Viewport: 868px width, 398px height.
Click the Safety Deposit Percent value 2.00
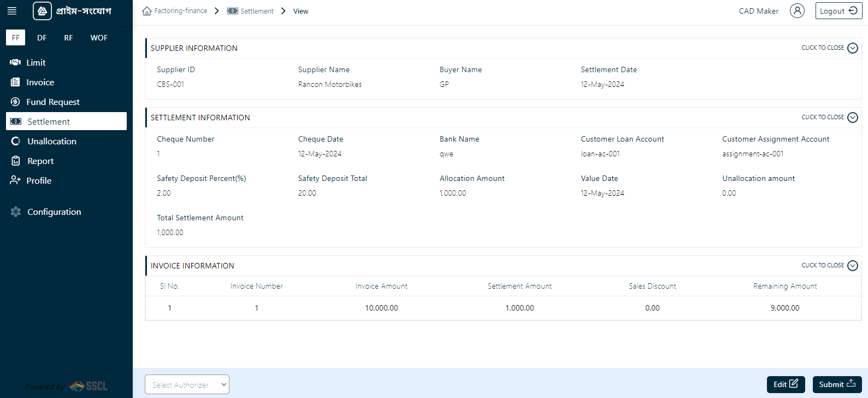(164, 194)
